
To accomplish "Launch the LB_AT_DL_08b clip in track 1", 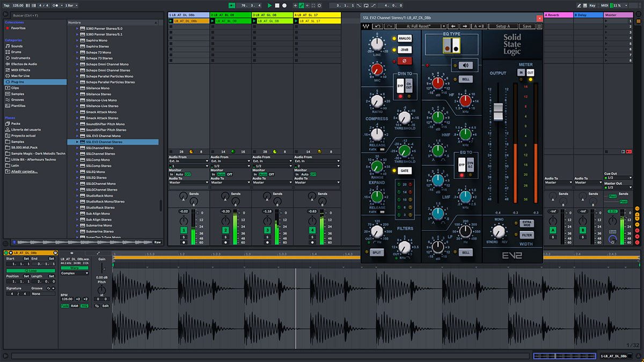I will pyautogui.click(x=171, y=21).
